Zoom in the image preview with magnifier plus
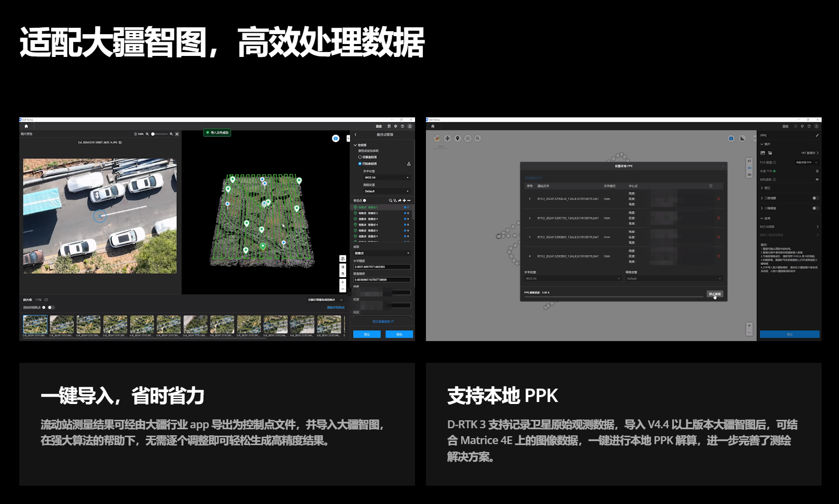839x504 pixels. coord(171,134)
